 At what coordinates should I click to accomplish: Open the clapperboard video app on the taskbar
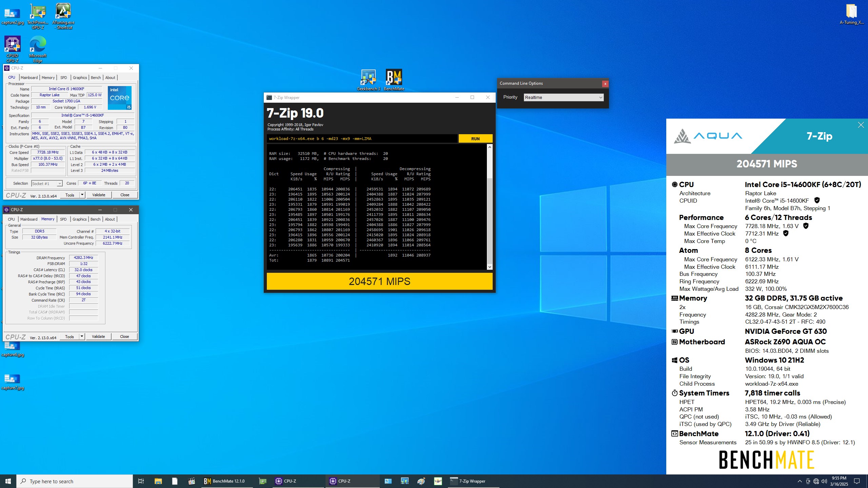(192, 481)
